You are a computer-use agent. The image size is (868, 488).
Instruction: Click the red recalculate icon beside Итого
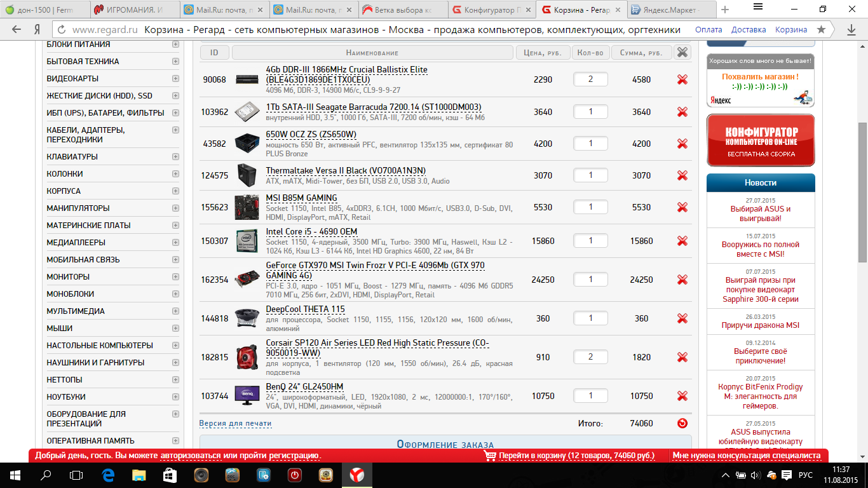click(682, 423)
